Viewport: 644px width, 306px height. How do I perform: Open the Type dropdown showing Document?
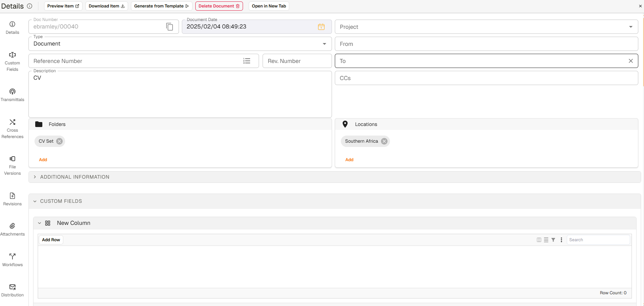[180, 44]
